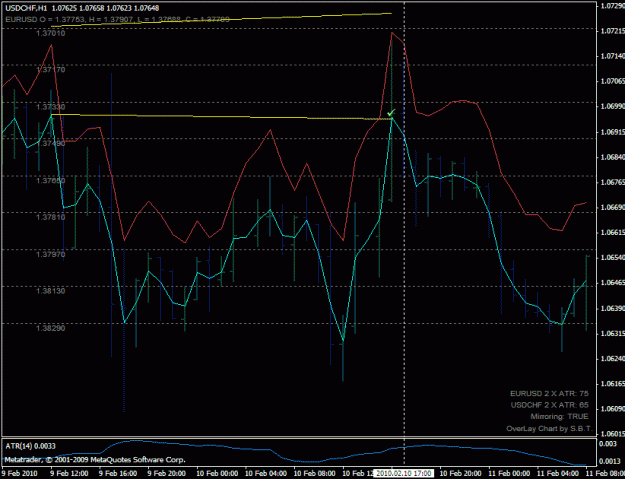Click the '10 Feb 00:00' time axis label
Image resolution: width=625 pixels, height=479 pixels.
(217, 473)
